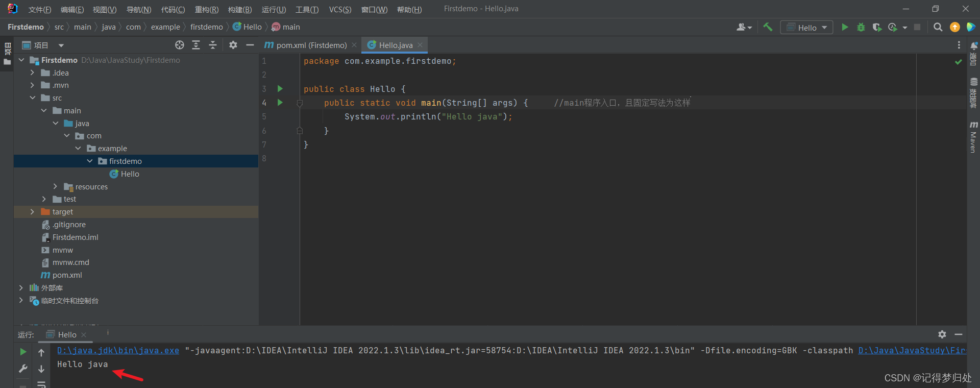Click the up arrow in run console

[41, 352]
